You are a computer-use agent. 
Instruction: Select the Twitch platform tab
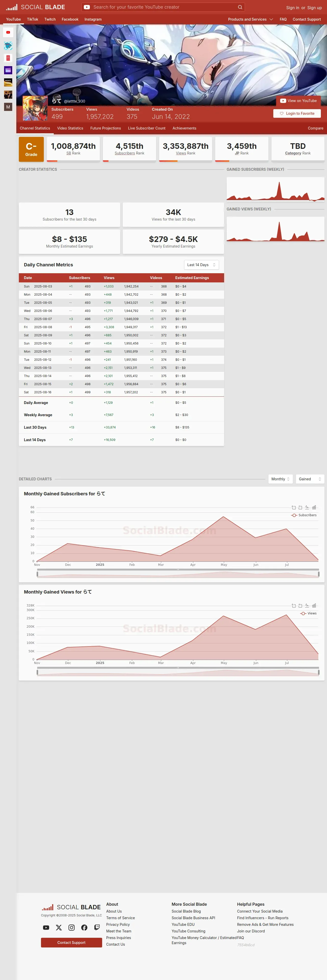click(x=50, y=19)
